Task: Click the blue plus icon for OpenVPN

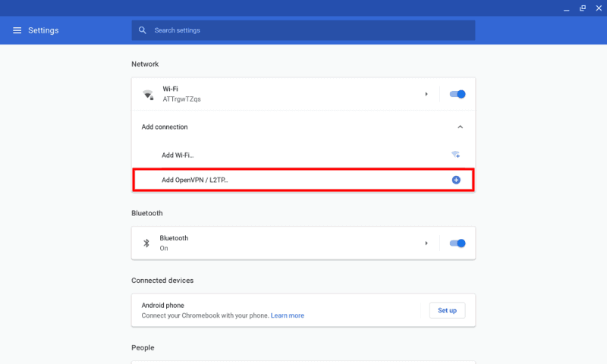Action: pos(456,180)
